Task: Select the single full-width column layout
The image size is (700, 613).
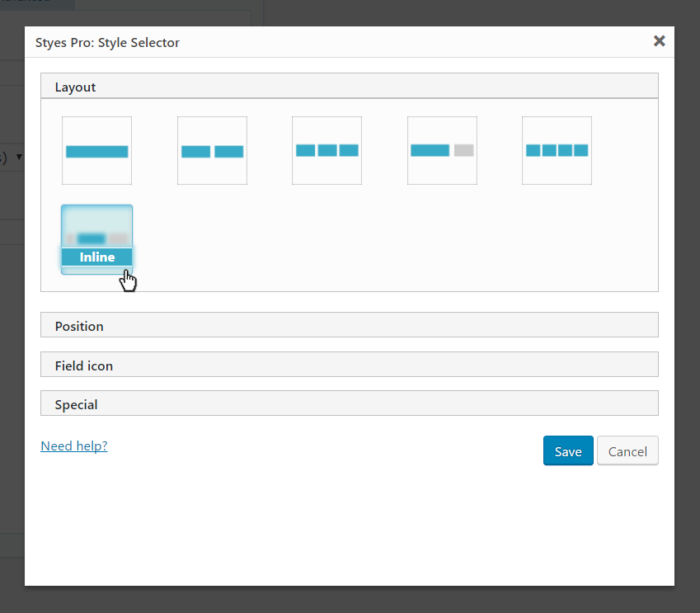Action: [x=97, y=150]
